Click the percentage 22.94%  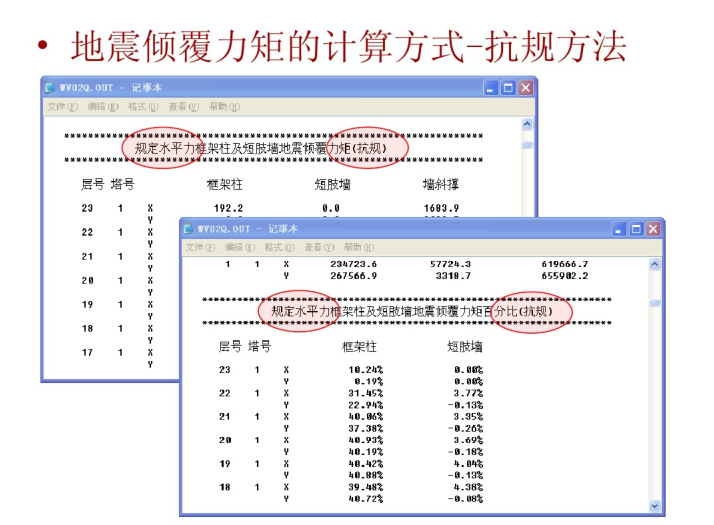pos(366,405)
